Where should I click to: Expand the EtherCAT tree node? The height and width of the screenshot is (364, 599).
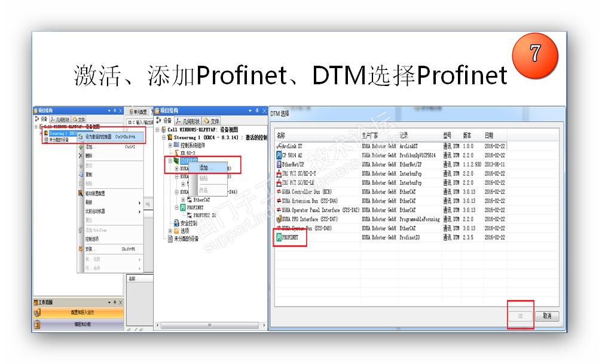coord(183,200)
